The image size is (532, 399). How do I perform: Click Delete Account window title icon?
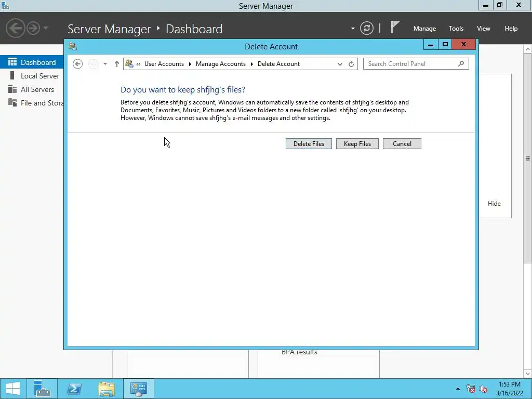pos(73,46)
